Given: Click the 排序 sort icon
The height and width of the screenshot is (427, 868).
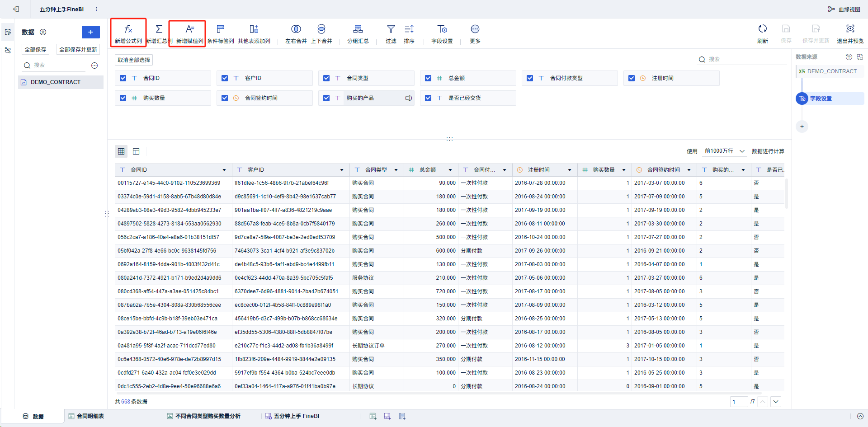Looking at the screenshot, I should tap(409, 29).
